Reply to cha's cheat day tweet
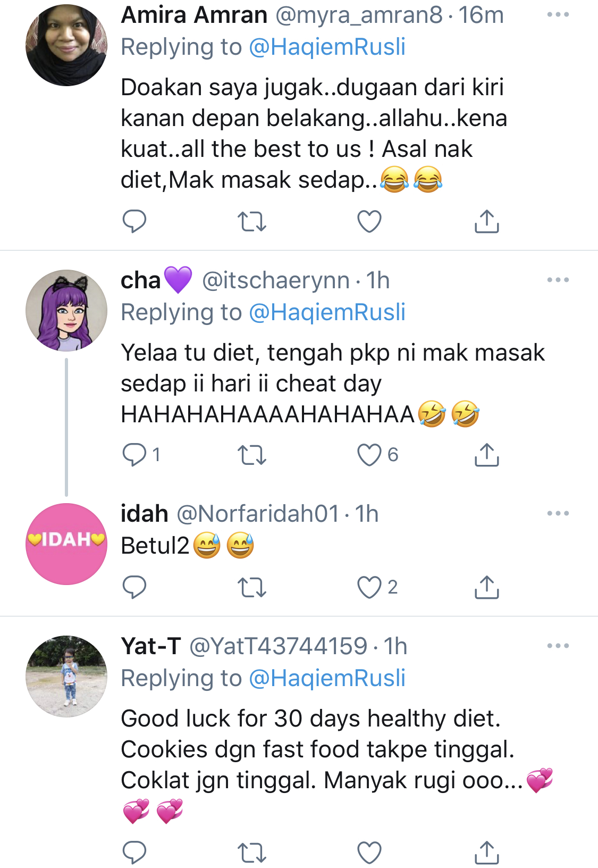Image resolution: width=598 pixels, height=868 pixels. (x=134, y=455)
